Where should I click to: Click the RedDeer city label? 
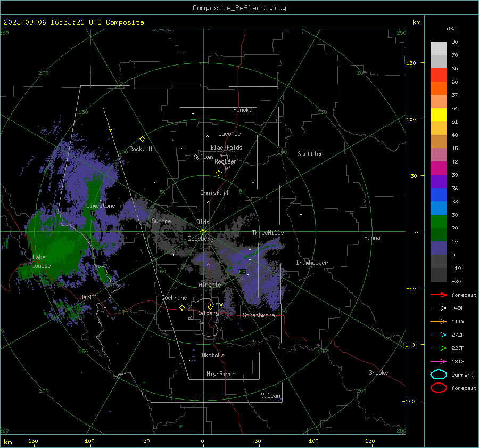[x=226, y=161]
